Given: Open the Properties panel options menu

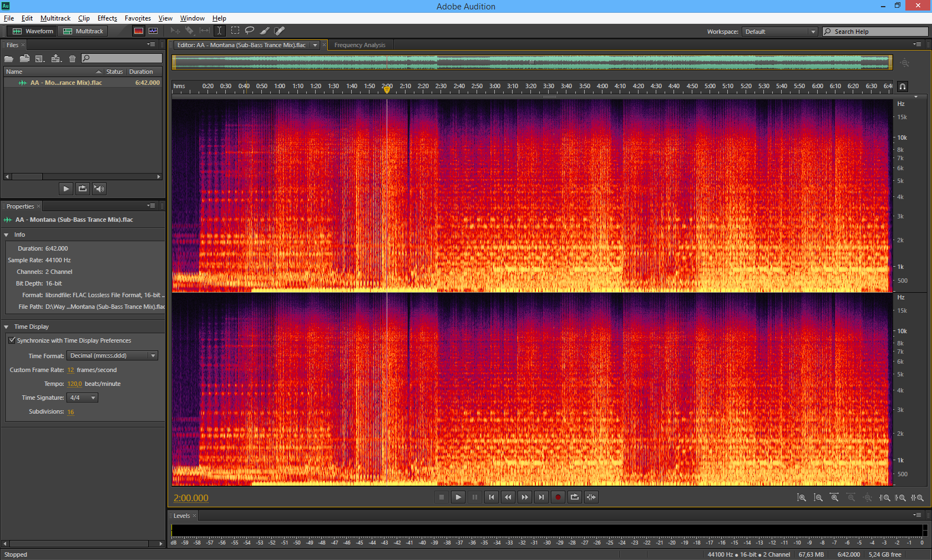Looking at the screenshot, I should [151, 206].
